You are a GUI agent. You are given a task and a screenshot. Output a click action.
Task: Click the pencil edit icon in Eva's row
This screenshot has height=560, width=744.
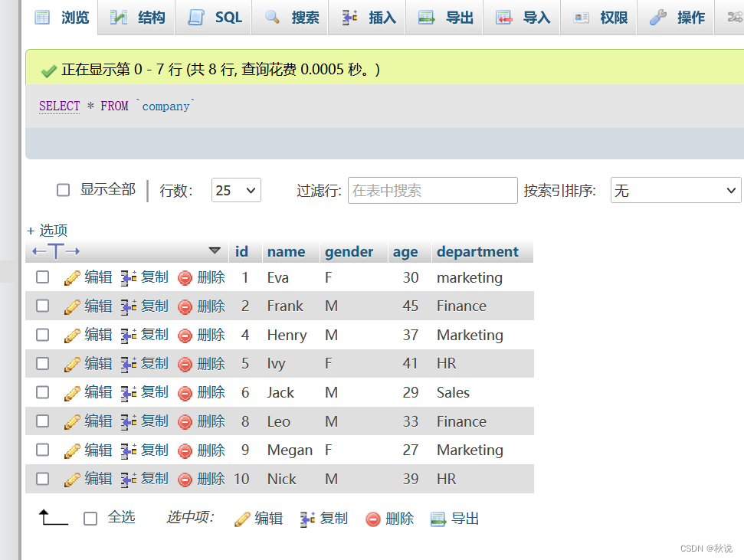point(72,278)
